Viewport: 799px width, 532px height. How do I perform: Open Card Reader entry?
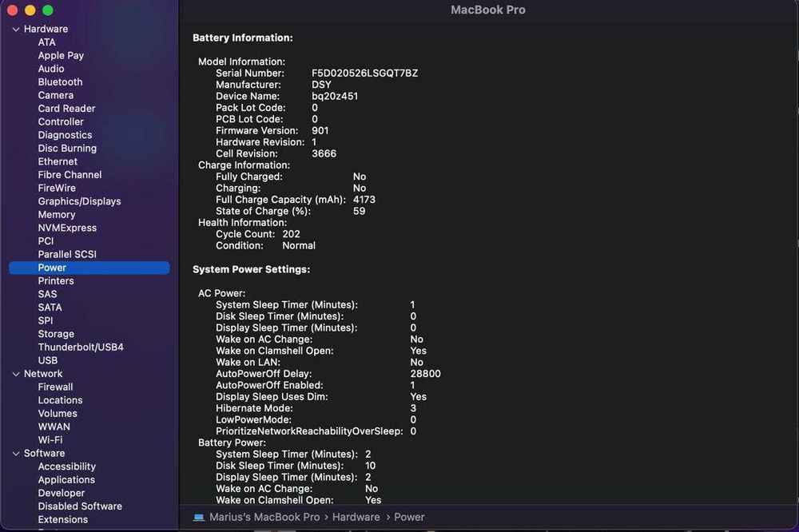[x=66, y=109]
